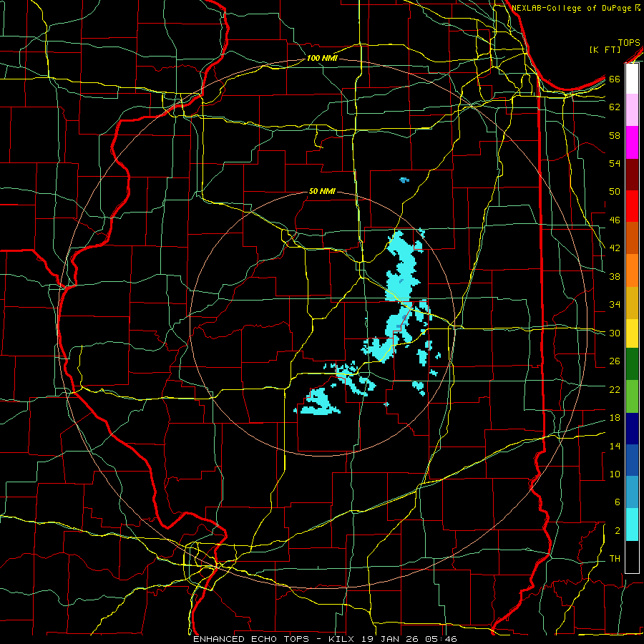
Task: Click the ENHANCED ECHO TOPS timestamp caption
Action: [325, 639]
